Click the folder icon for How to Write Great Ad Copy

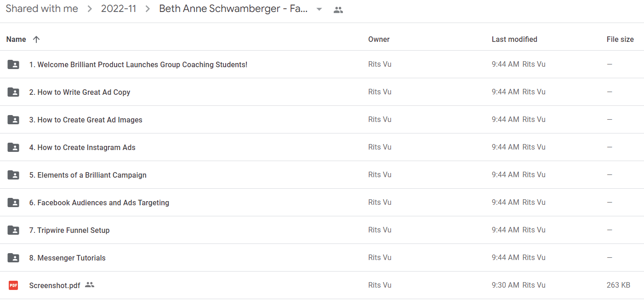click(x=13, y=92)
